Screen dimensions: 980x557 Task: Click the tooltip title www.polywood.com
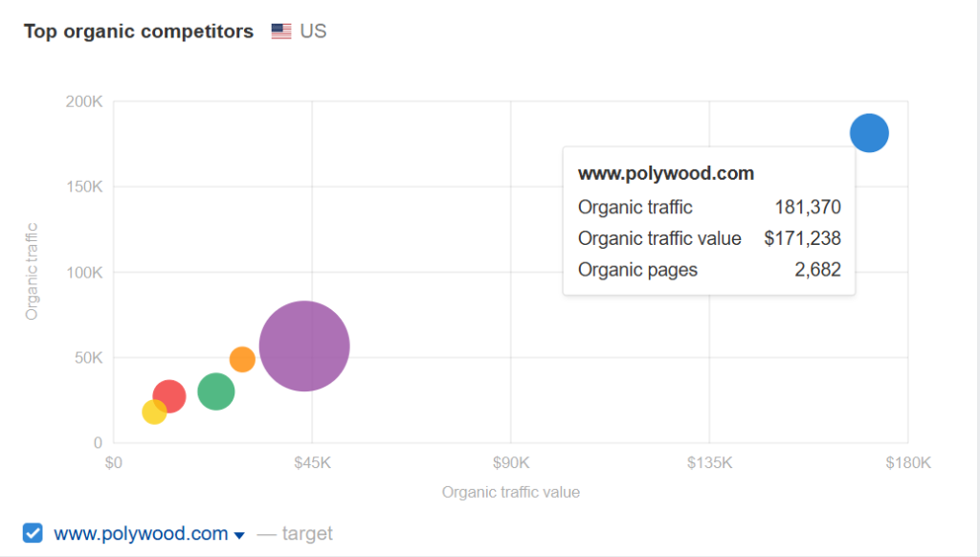(666, 173)
